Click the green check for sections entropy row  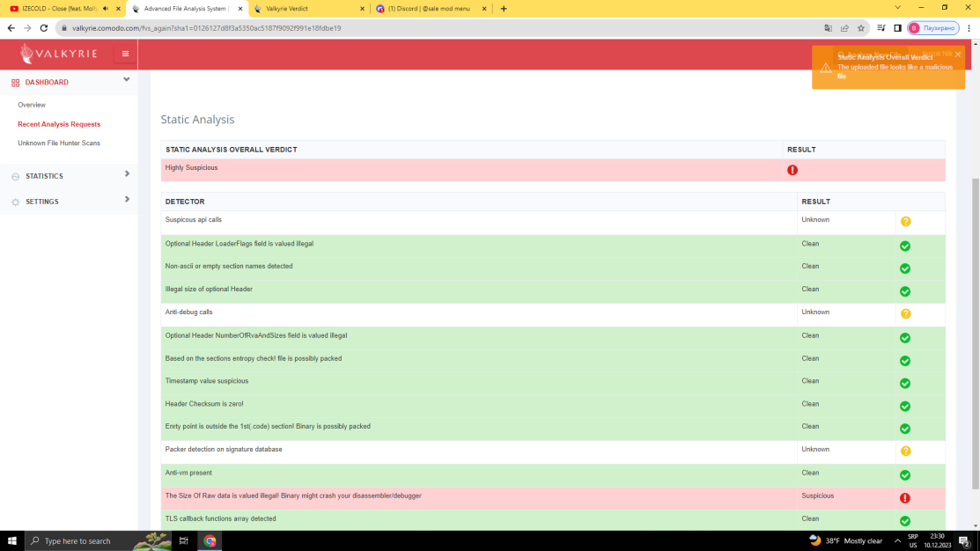click(x=905, y=361)
